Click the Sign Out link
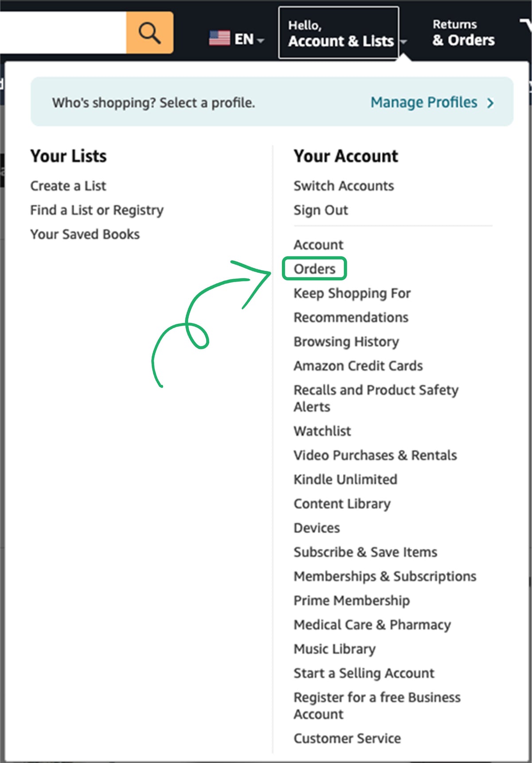 [321, 210]
